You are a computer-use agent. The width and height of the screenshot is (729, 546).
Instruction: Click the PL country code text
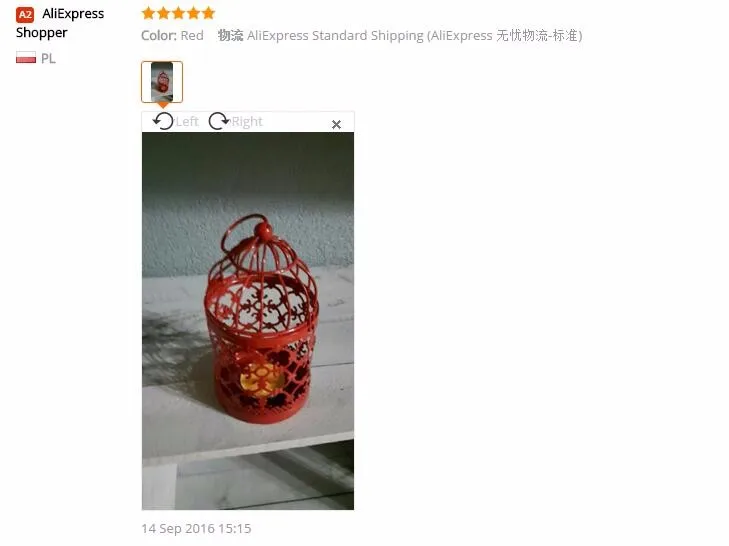click(x=48, y=58)
